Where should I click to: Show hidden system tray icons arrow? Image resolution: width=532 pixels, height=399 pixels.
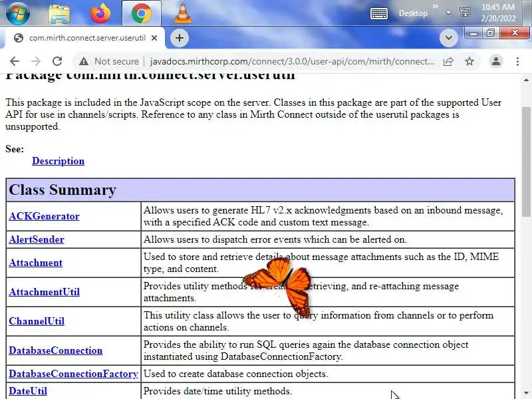[448, 13]
